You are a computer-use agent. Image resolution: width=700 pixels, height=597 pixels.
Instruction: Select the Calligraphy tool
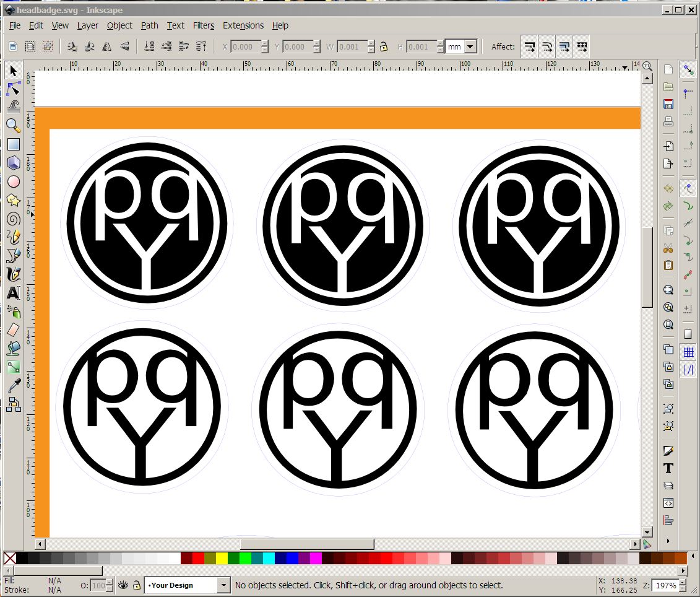click(14, 274)
